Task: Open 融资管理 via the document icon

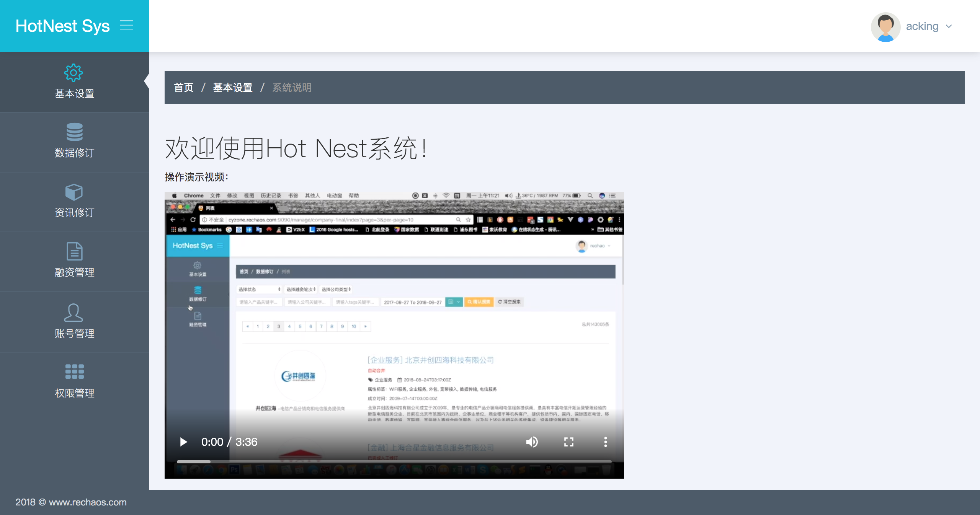Action: (x=74, y=251)
